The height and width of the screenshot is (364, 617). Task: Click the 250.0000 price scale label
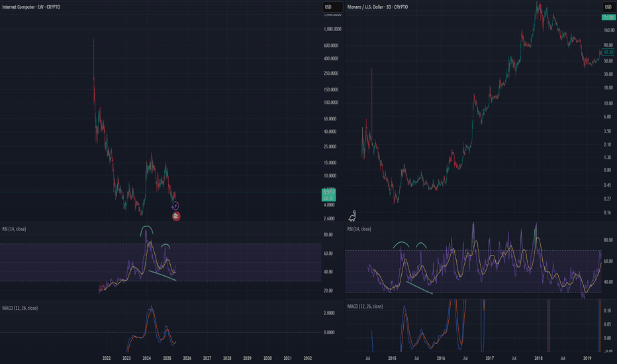tap(331, 73)
